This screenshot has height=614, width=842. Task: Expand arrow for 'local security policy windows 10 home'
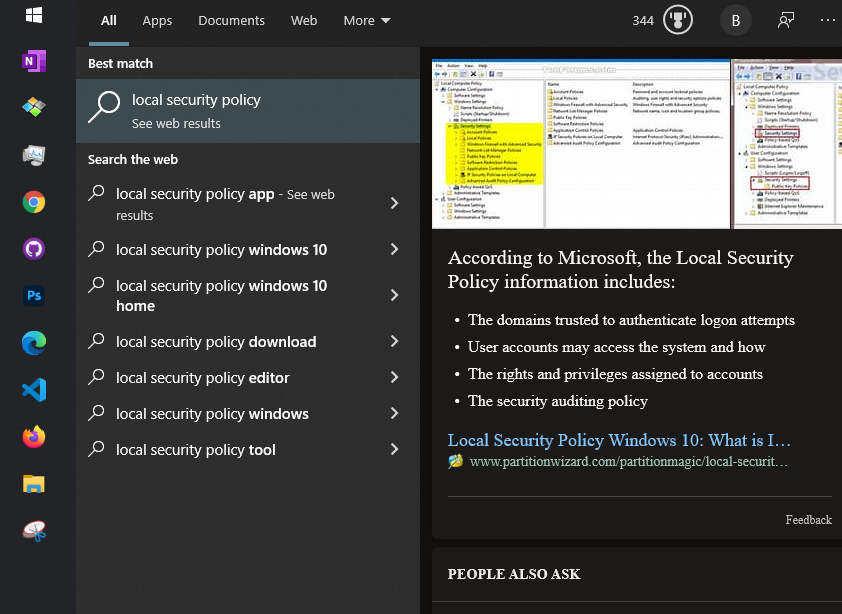[395, 295]
